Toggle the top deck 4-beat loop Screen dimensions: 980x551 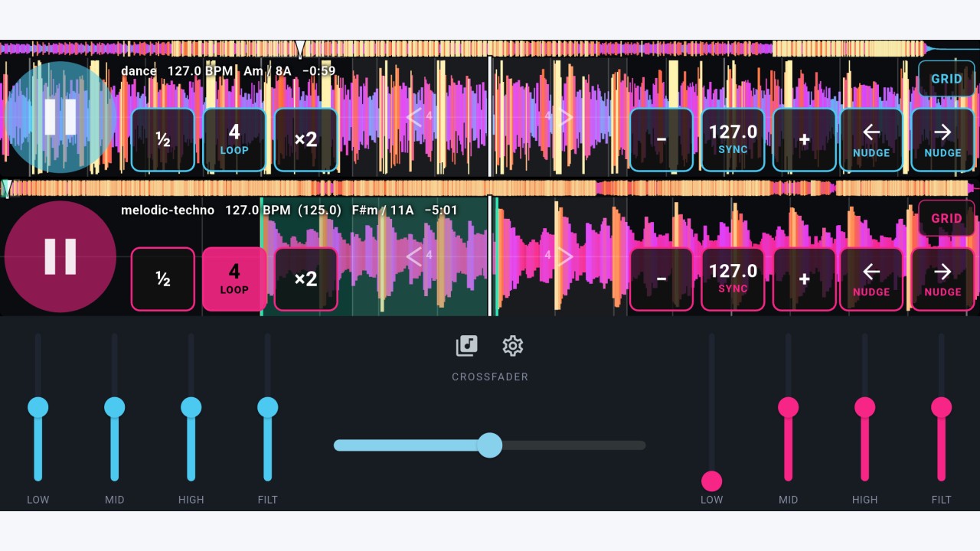pos(234,139)
